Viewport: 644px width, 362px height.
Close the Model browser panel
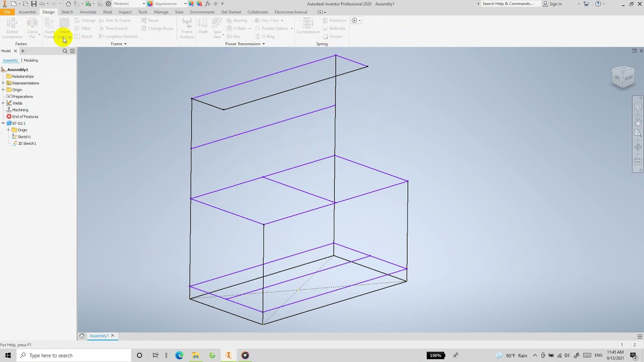[x=15, y=51]
